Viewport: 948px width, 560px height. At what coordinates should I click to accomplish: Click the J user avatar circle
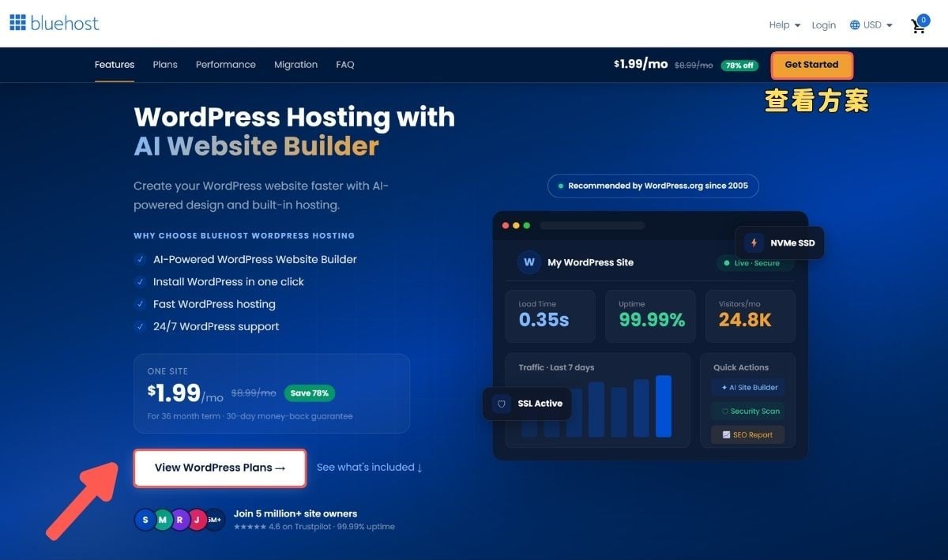tap(197, 519)
